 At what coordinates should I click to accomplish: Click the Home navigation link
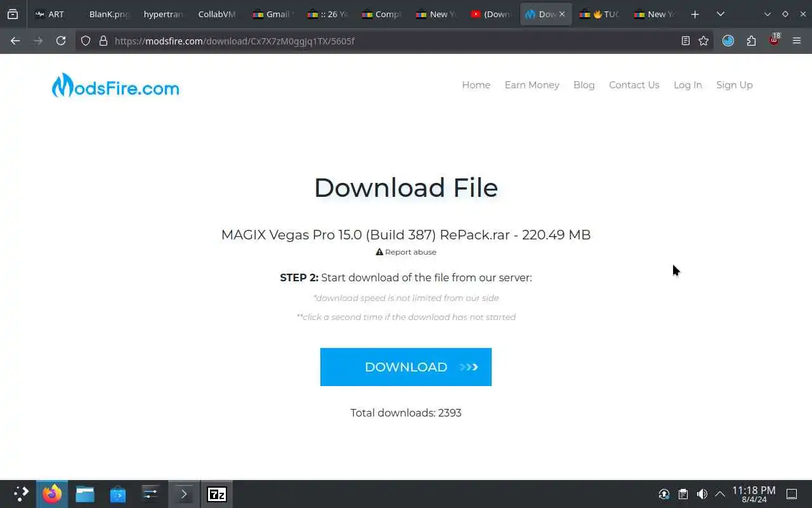[476, 85]
